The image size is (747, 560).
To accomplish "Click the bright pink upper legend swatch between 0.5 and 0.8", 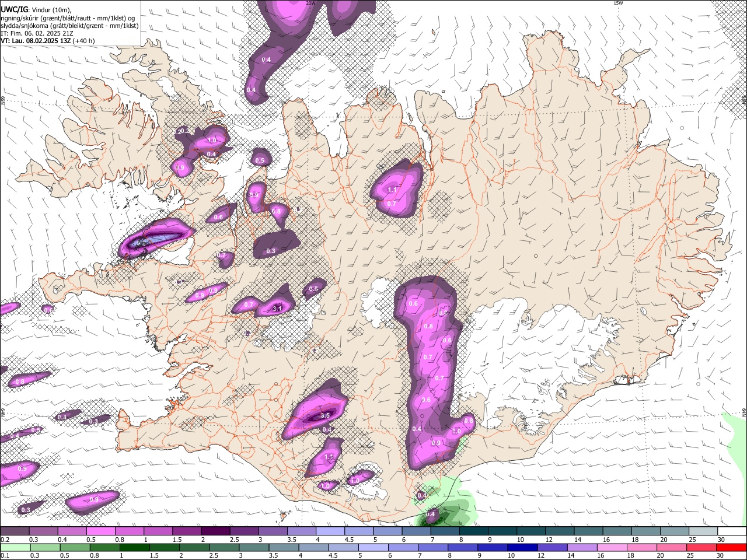I will (100, 531).
